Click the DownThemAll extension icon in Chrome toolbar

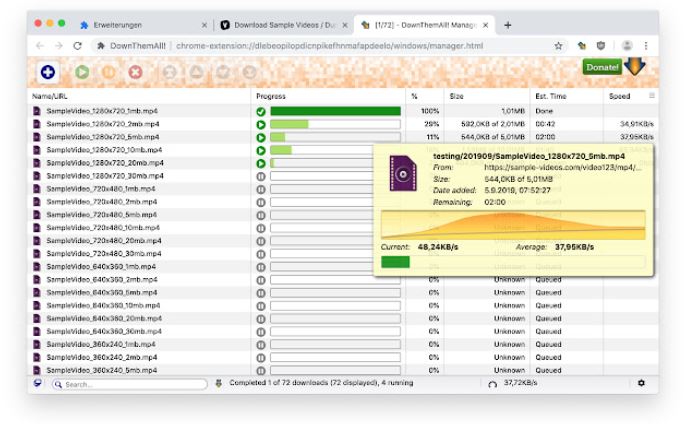pyautogui.click(x=581, y=45)
